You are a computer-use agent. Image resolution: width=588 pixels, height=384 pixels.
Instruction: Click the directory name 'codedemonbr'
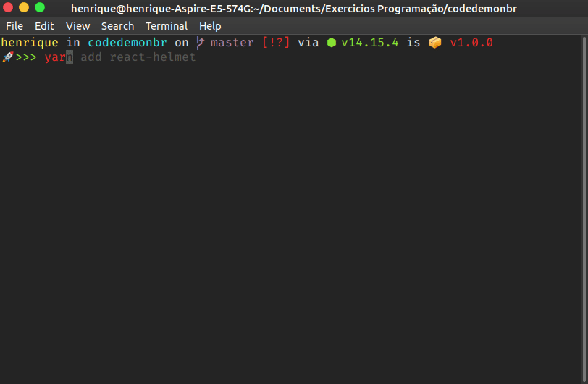pos(127,43)
